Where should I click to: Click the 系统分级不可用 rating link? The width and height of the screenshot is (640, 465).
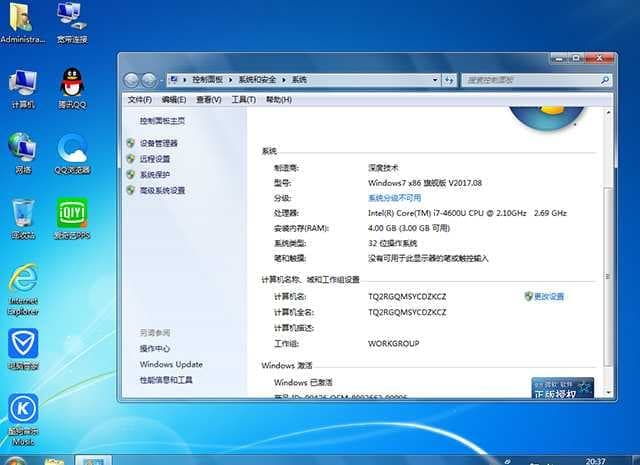[x=394, y=198]
